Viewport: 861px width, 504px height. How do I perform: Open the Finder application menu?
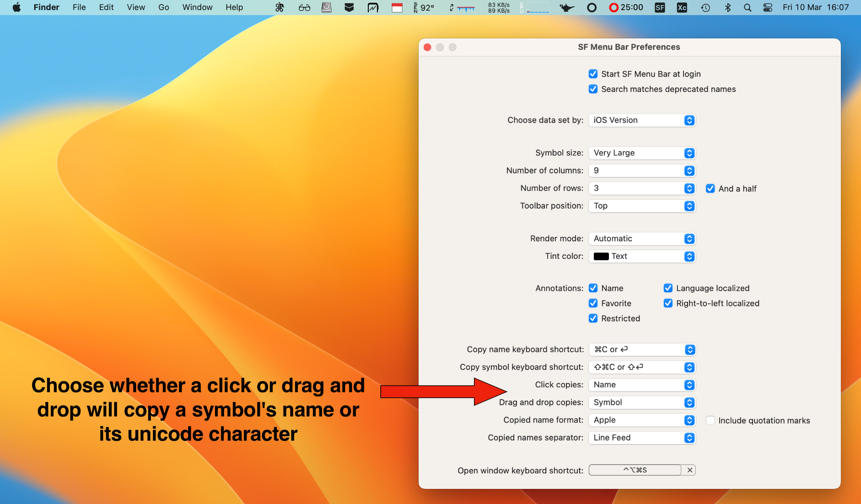pyautogui.click(x=46, y=7)
